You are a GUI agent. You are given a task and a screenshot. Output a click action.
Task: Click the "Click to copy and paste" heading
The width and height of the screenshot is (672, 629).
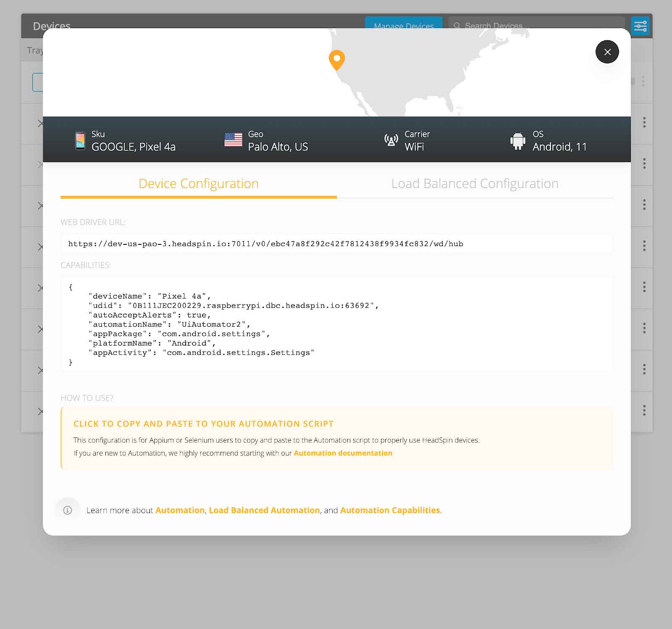click(203, 424)
